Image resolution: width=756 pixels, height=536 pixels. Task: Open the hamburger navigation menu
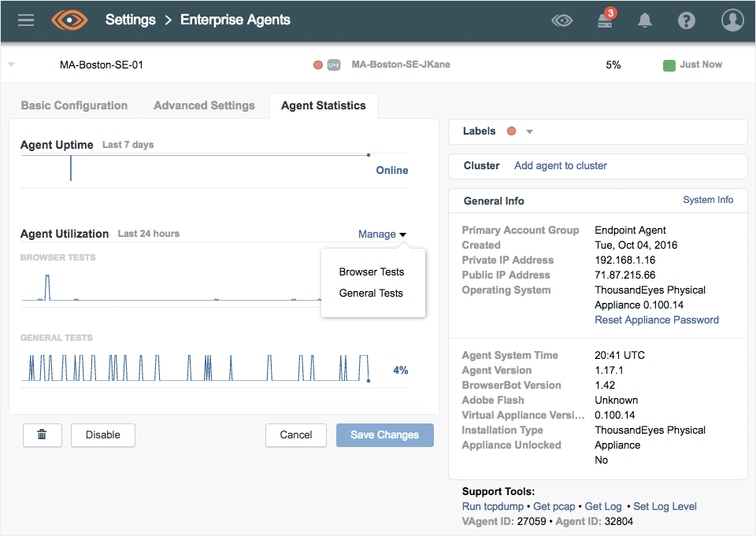[26, 20]
